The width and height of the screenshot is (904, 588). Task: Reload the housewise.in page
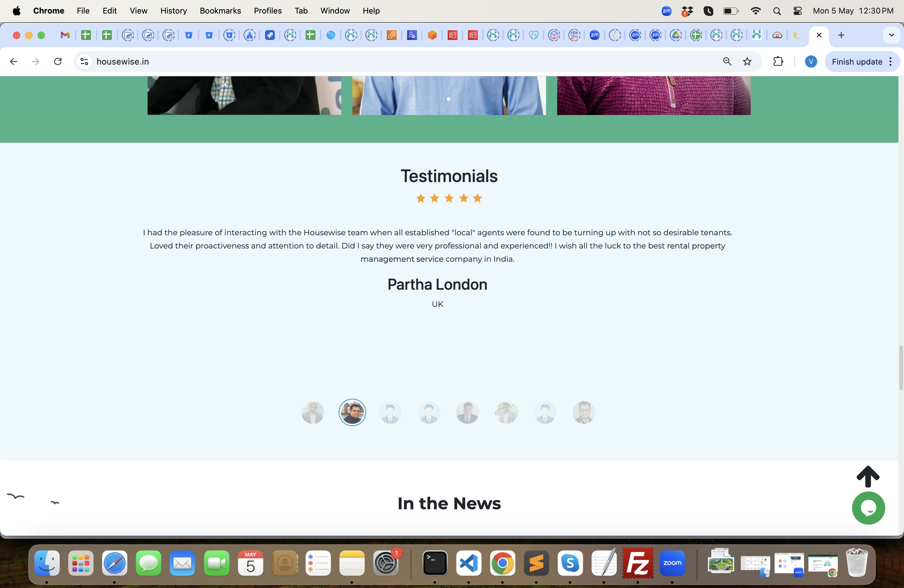coord(58,62)
